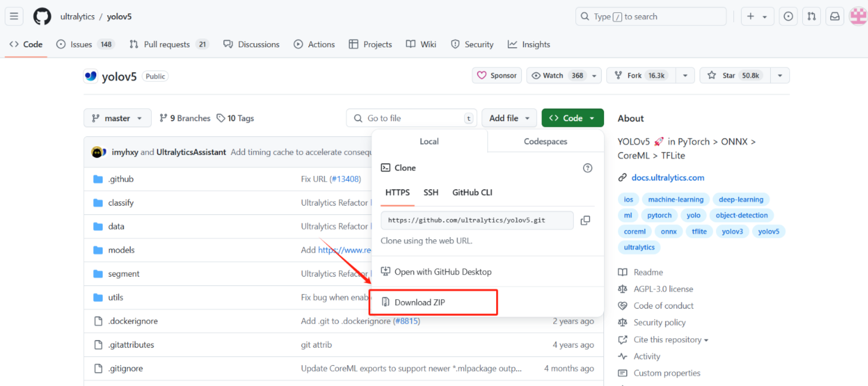Screen dimensions: 868x386
Task: Click the pytorch topic tag
Action: point(659,215)
